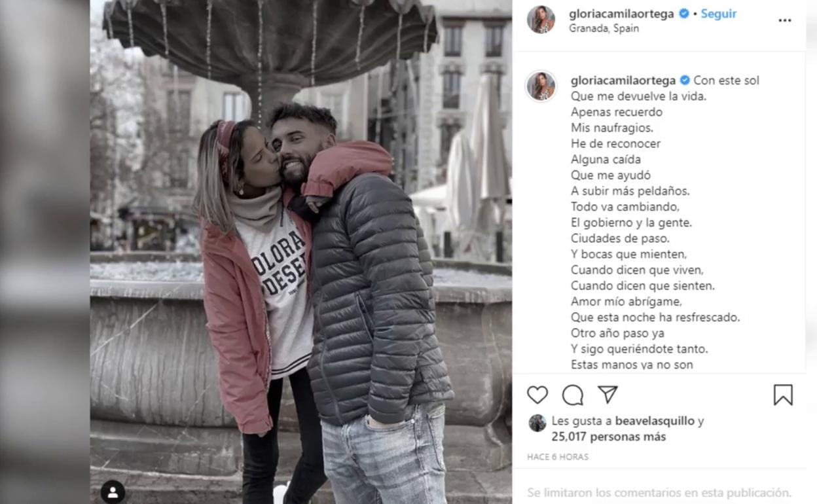Viewport: 817px width, 504px height.
Task: Share post with the paper plane icon
Action: (608, 394)
